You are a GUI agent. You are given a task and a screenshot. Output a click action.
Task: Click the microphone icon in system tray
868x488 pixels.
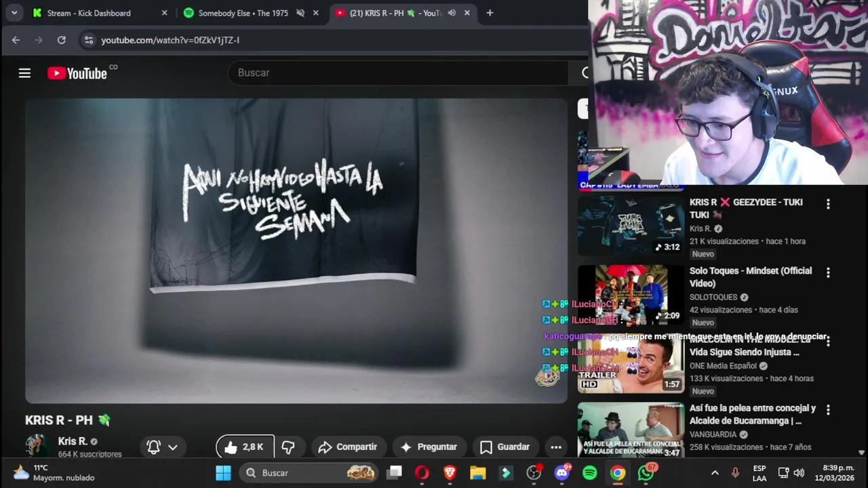pyautogui.click(x=735, y=472)
